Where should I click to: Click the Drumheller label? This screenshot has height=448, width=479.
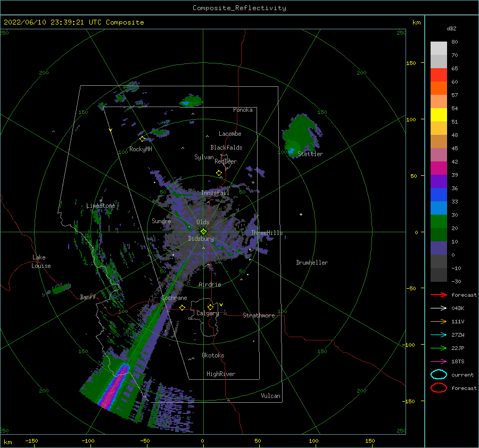point(312,263)
